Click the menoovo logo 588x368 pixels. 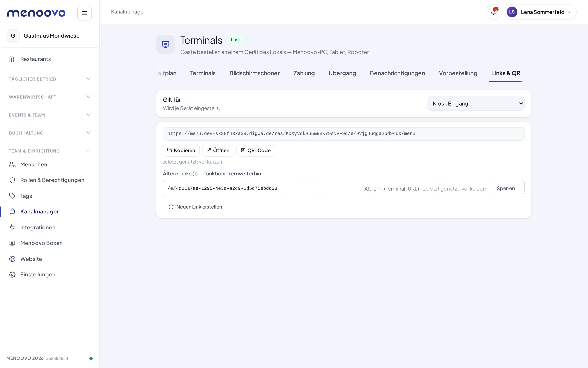(36, 13)
